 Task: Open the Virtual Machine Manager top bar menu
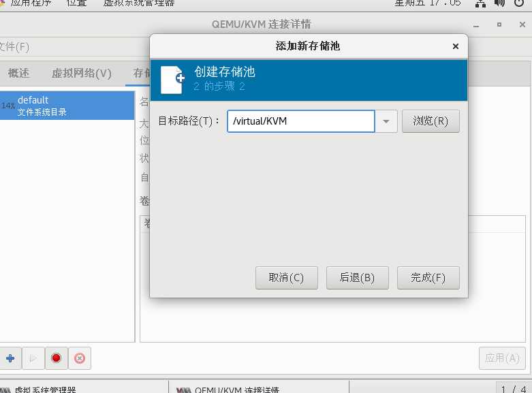139,3
